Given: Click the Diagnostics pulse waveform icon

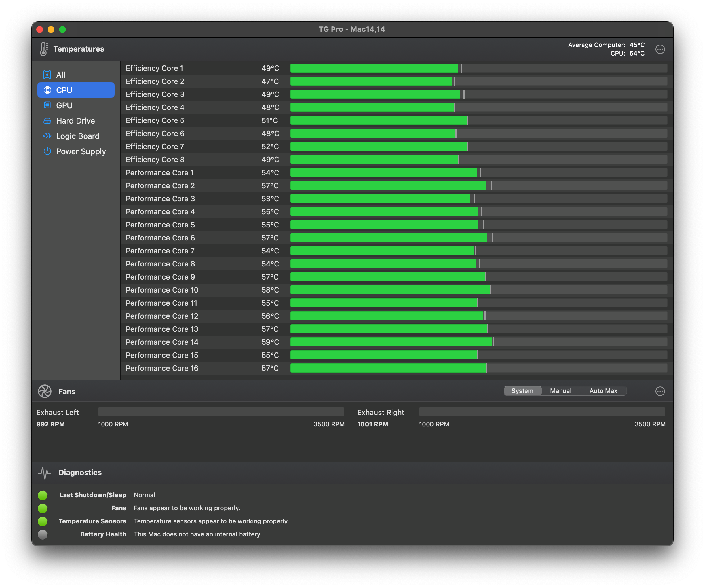Looking at the screenshot, I should 44,473.
